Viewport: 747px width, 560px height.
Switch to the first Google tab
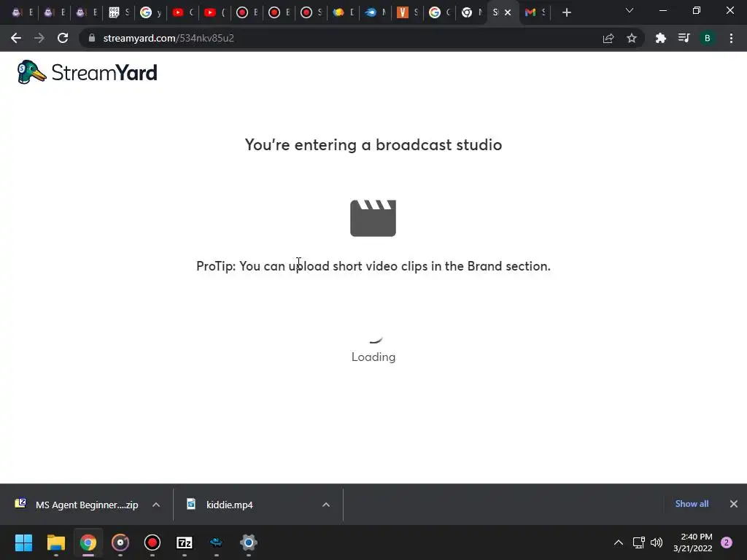[x=150, y=12]
